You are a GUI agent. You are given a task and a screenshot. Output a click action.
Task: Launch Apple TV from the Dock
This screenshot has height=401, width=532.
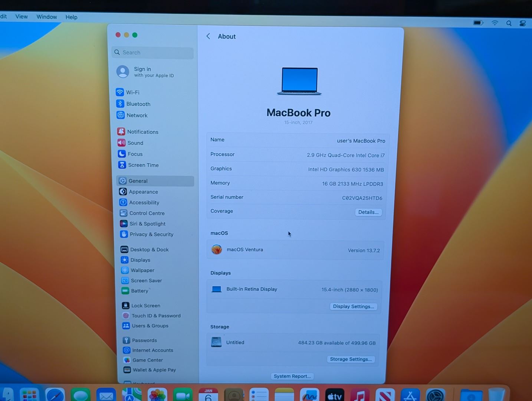(334, 396)
